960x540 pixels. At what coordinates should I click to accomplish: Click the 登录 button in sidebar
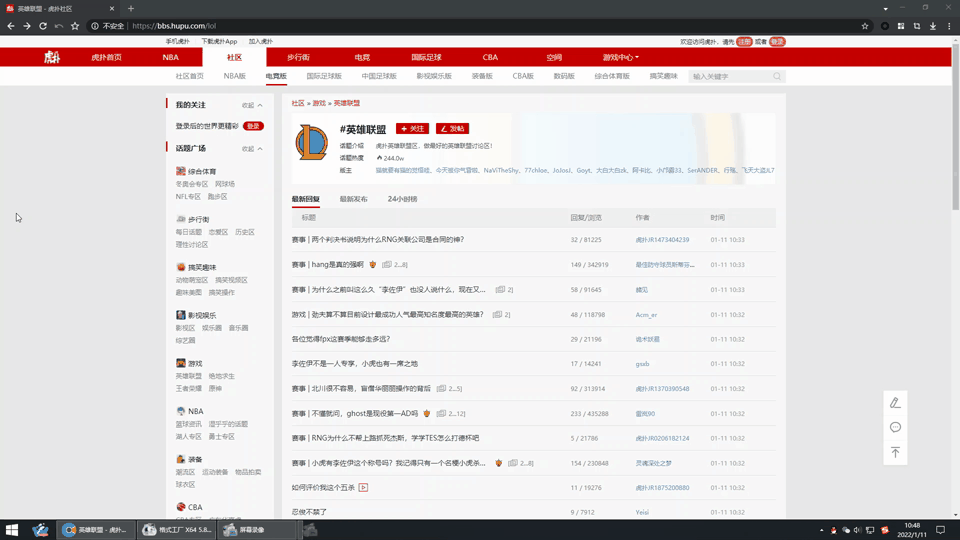click(x=253, y=126)
